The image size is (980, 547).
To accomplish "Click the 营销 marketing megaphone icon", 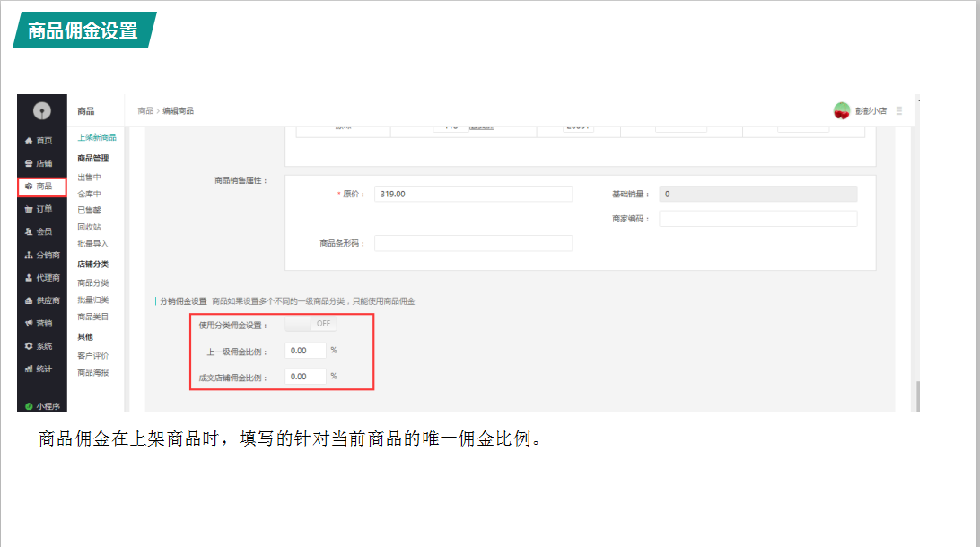I will pos(29,323).
